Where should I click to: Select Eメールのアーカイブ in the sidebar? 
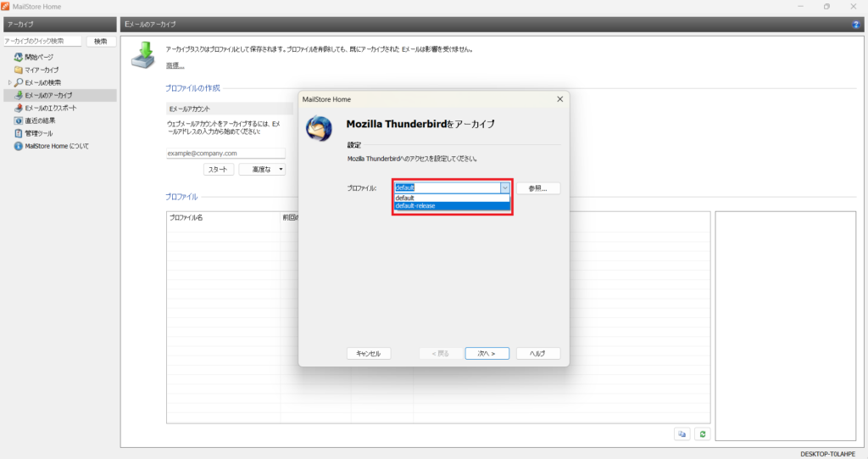(x=48, y=95)
